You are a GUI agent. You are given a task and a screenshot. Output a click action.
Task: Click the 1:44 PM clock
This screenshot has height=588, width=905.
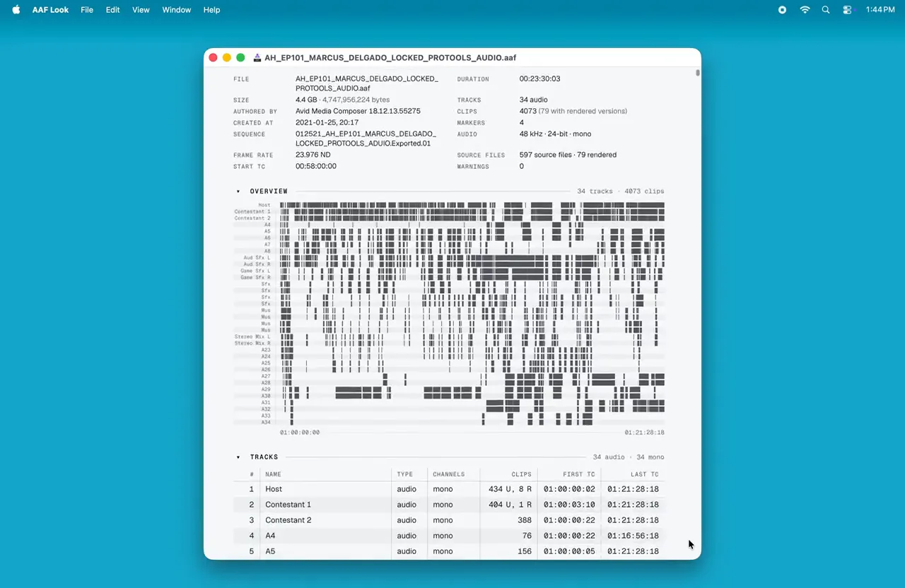click(880, 10)
